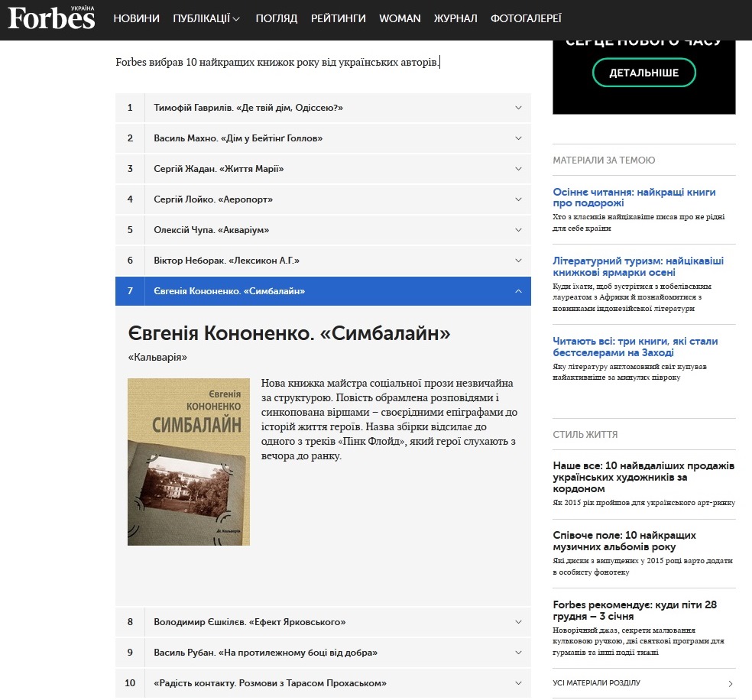Image resolution: width=752 pixels, height=700 pixels.
Task: Read Співоче поле: 10 найкращих музичних альбомів
Action: (x=624, y=541)
